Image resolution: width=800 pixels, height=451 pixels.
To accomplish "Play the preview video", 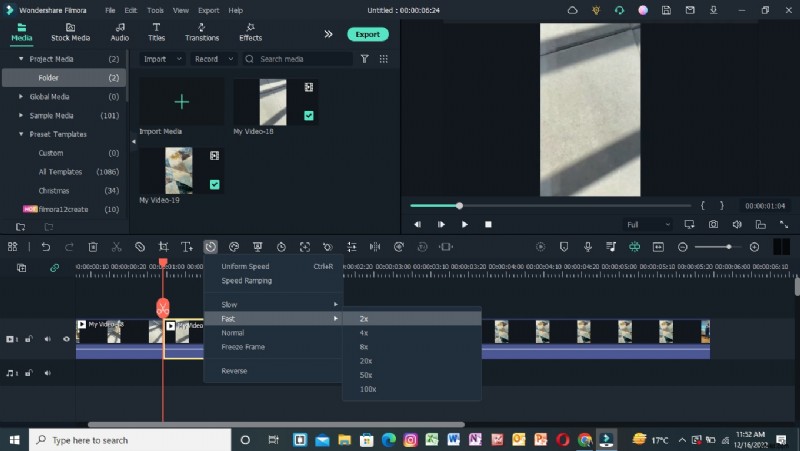I will [x=464, y=224].
